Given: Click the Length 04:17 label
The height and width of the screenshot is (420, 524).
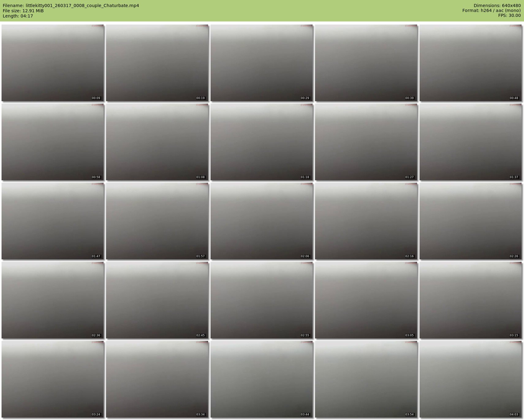Looking at the screenshot, I should coord(18,16).
